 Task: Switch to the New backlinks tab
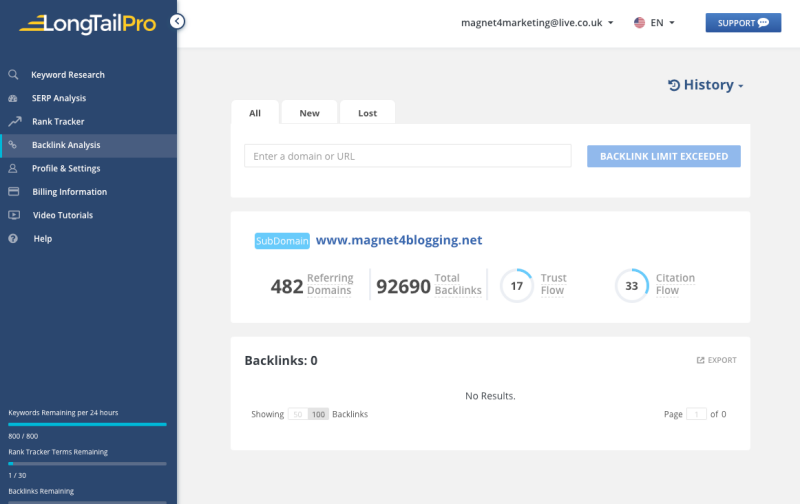click(x=309, y=113)
